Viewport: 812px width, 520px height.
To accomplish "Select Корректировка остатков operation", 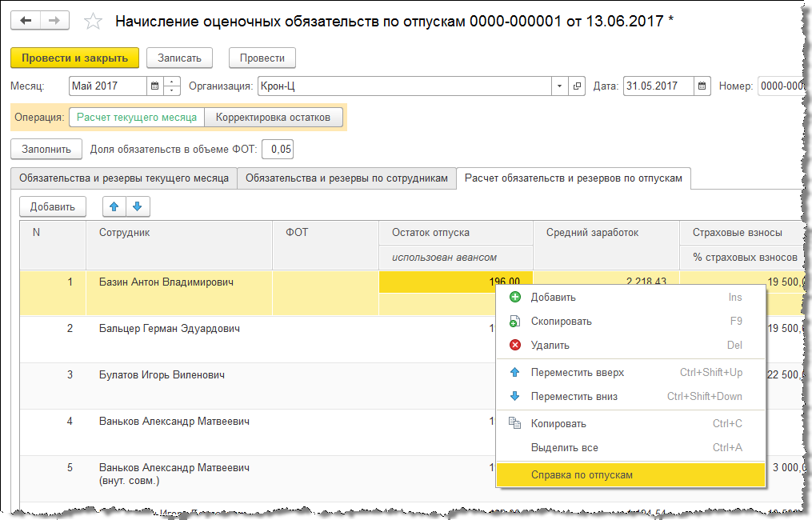I will point(273,117).
